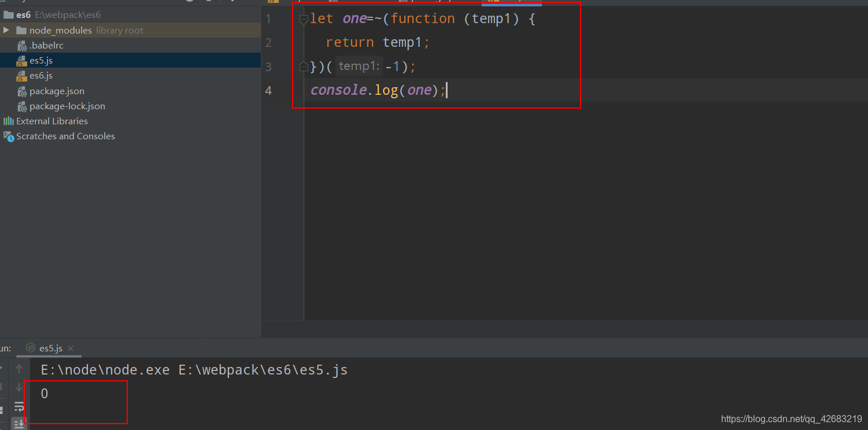Image resolution: width=868 pixels, height=430 pixels.
Task: Open the .babelrc file
Action: (46, 45)
